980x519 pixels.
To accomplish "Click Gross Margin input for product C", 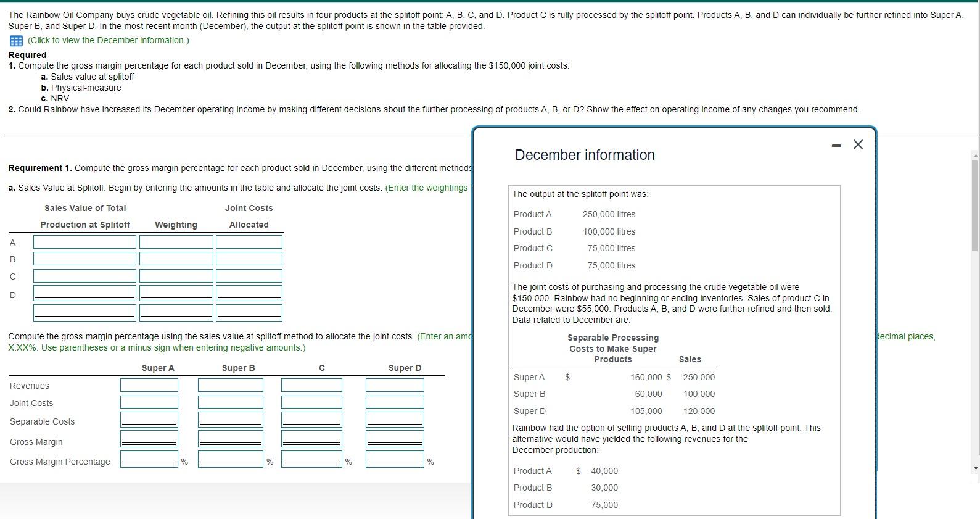I will click(312, 439).
